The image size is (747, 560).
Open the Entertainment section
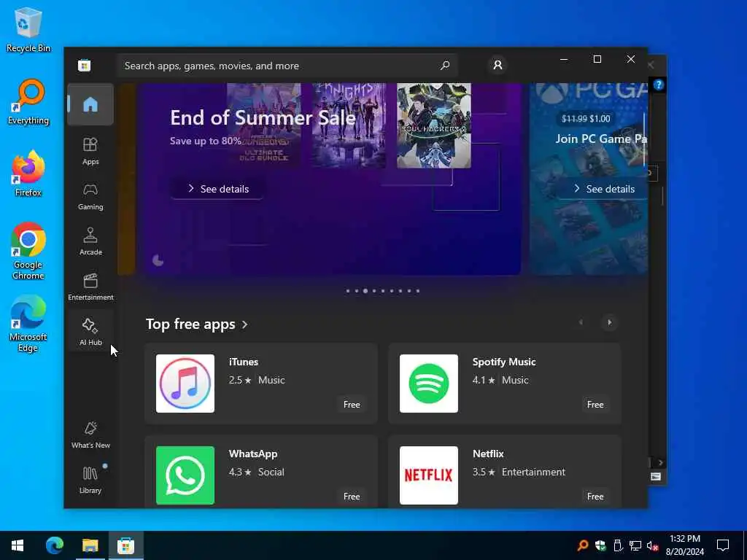[90, 287]
